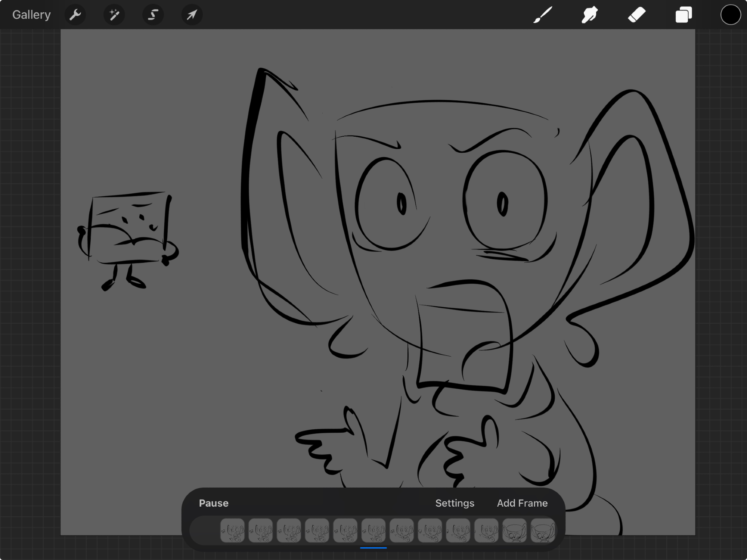Return to the Gallery
Image resolution: width=747 pixels, height=560 pixels.
point(31,15)
